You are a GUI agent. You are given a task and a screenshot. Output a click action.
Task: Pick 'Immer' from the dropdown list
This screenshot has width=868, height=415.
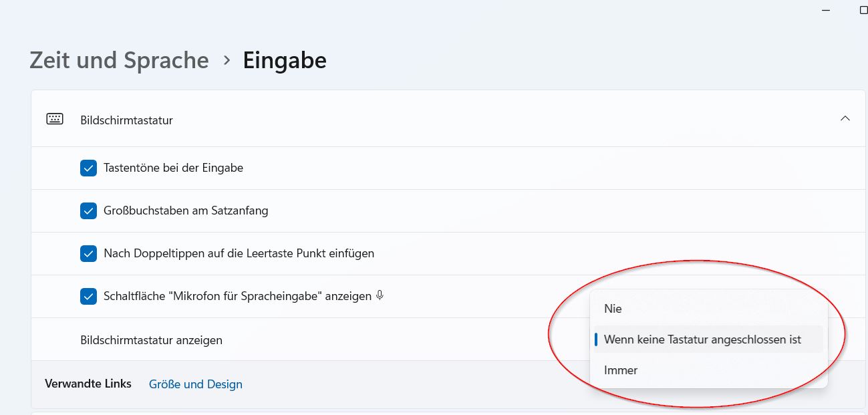(621, 370)
